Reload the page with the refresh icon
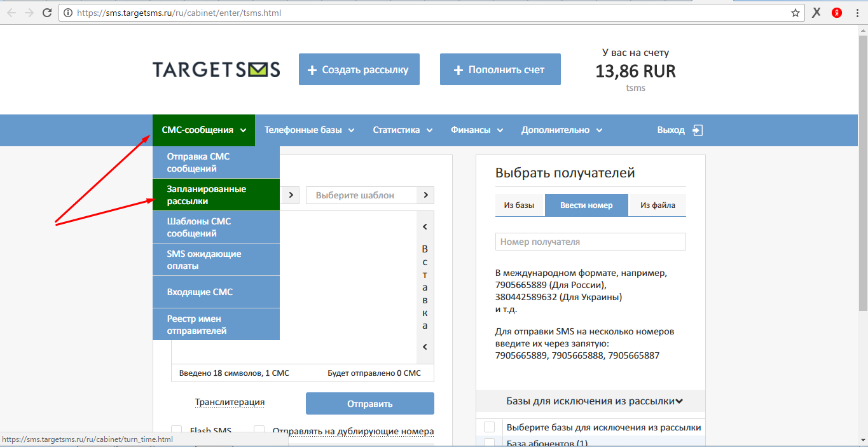This screenshot has width=868, height=447. (x=47, y=13)
